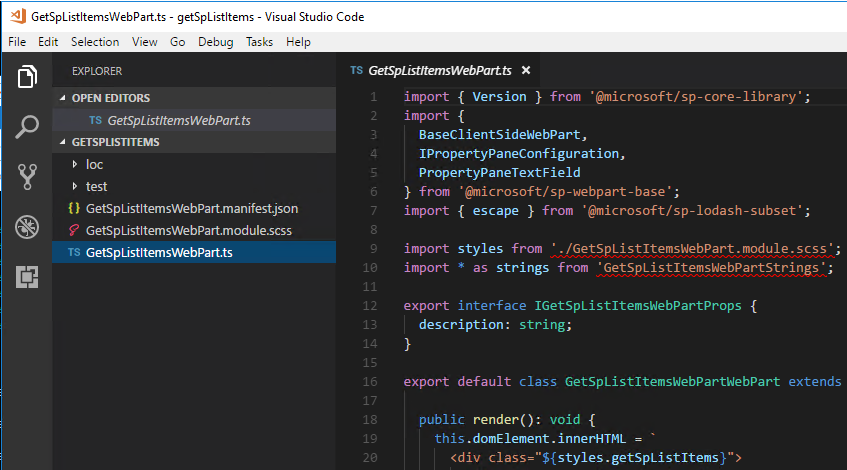The height and width of the screenshot is (470, 847).
Task: Open the Debug view bug icon
Action: tap(27, 227)
